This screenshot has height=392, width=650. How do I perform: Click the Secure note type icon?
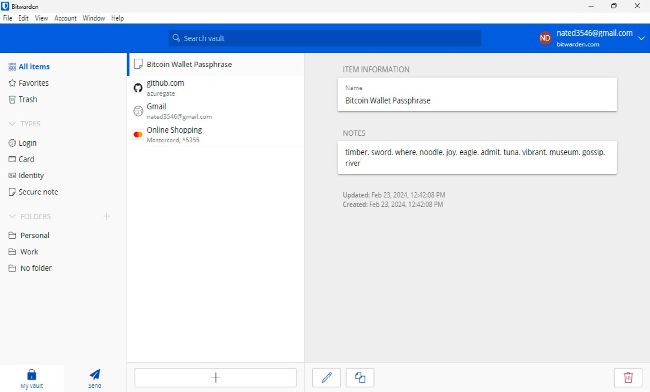[x=12, y=192]
